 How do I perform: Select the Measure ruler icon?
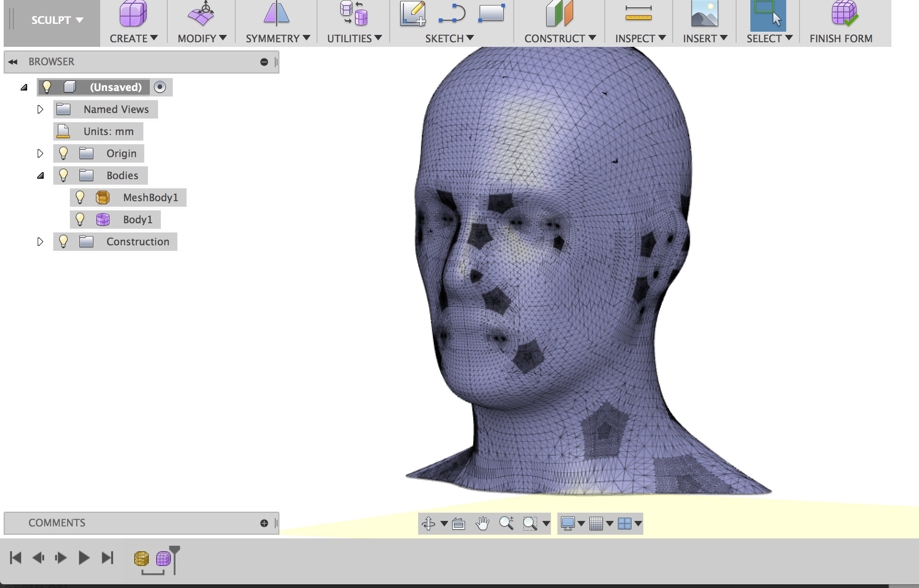coord(638,13)
